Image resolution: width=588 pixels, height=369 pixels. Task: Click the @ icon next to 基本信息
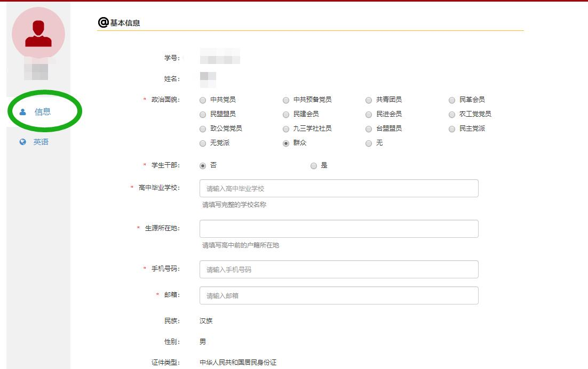click(103, 22)
